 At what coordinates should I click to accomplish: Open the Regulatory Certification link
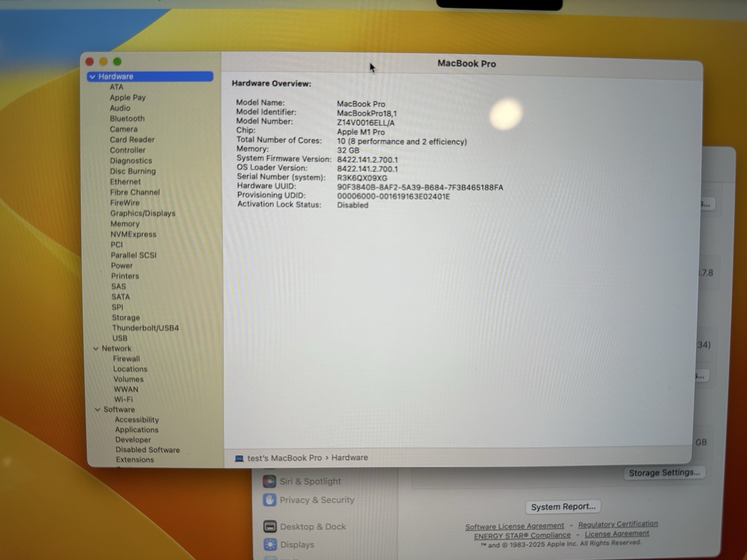point(618,525)
